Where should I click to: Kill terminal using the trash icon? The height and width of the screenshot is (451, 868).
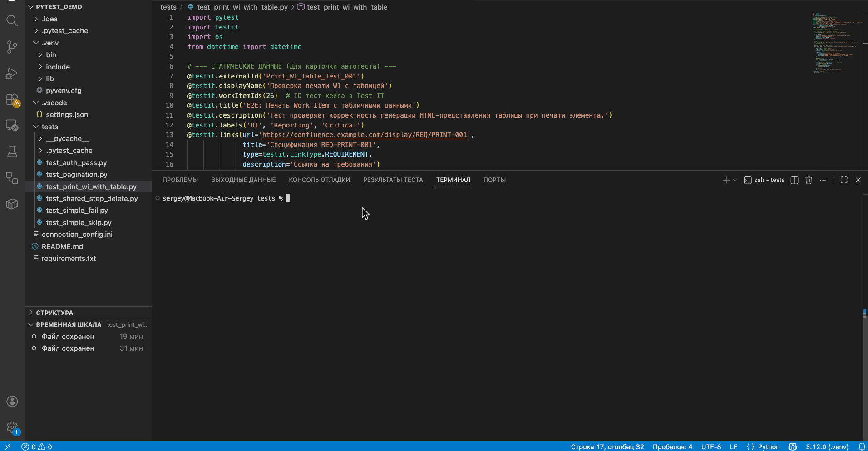pyautogui.click(x=809, y=180)
